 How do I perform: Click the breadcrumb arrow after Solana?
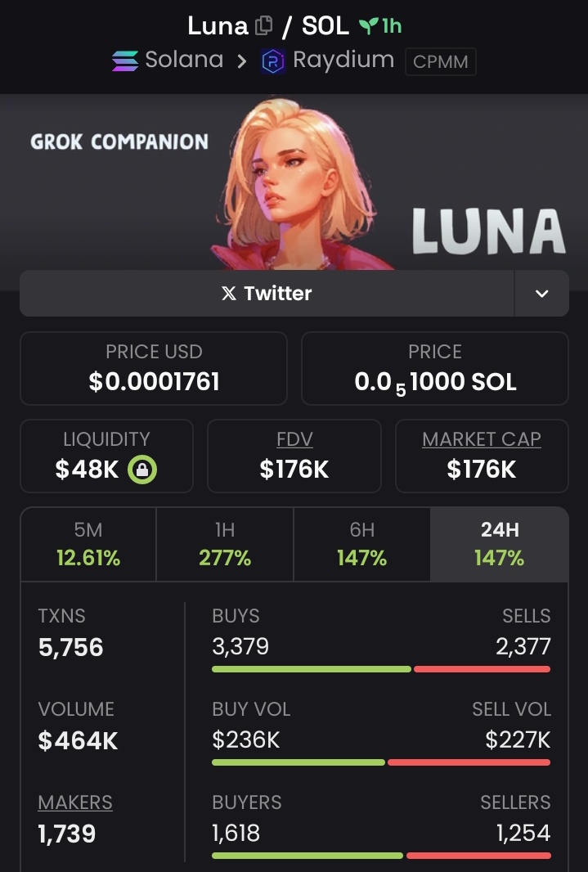point(241,61)
